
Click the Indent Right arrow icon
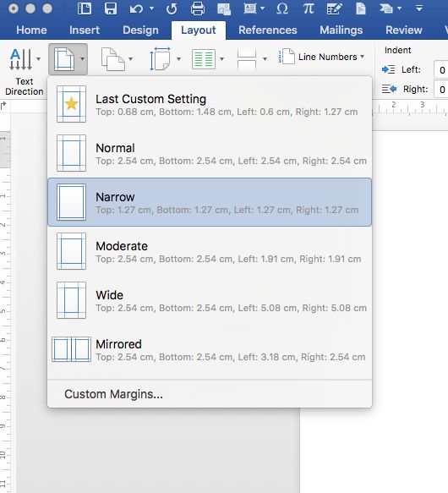pyautogui.click(x=389, y=89)
